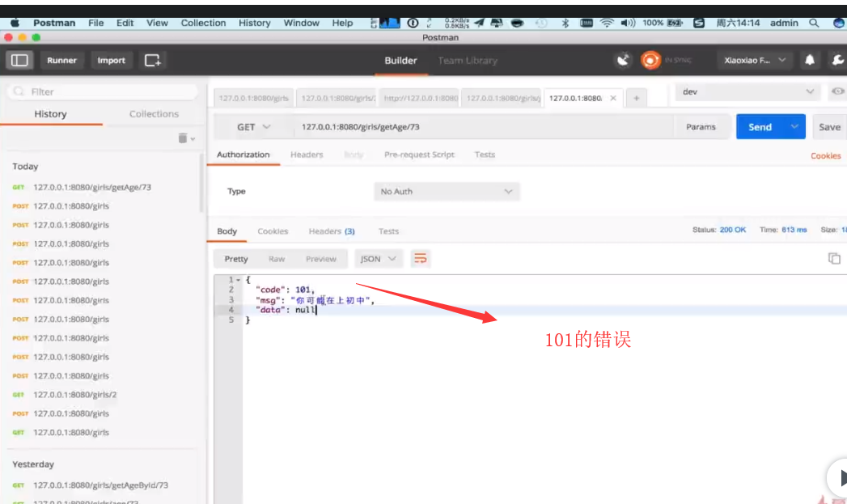Toggle environment quick look eye icon
This screenshot has width=847, height=504.
(x=837, y=91)
